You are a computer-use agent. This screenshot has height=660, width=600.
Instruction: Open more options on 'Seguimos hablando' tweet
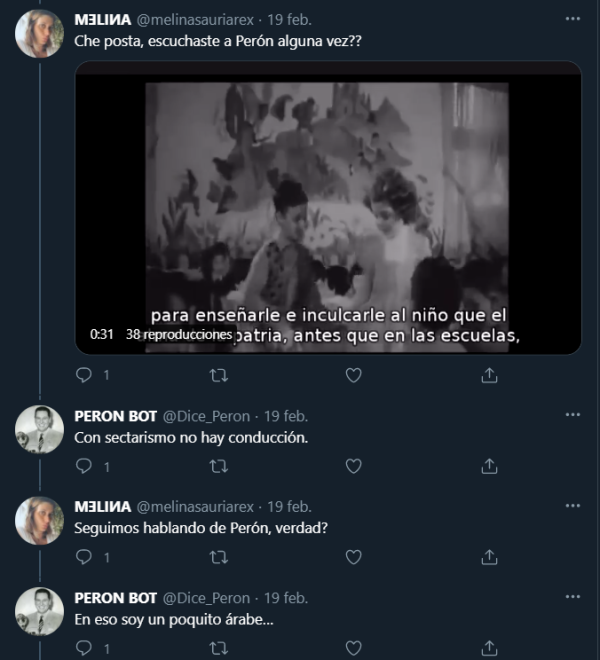tap(572, 506)
